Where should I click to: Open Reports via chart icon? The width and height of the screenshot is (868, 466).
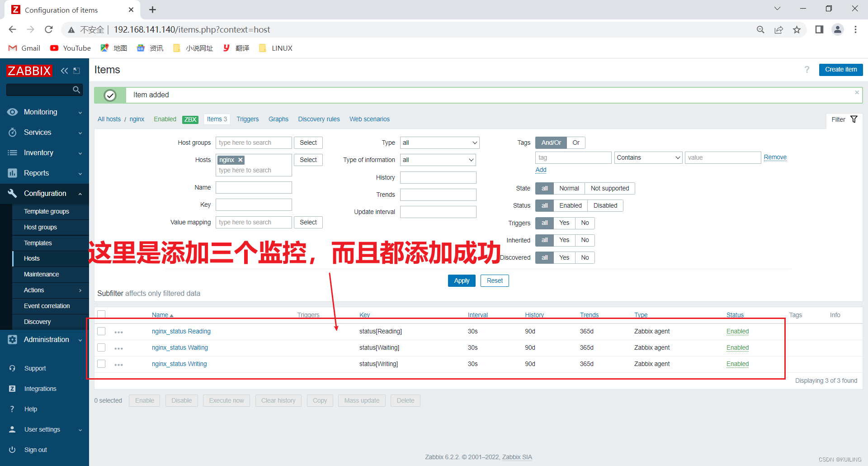(13, 173)
